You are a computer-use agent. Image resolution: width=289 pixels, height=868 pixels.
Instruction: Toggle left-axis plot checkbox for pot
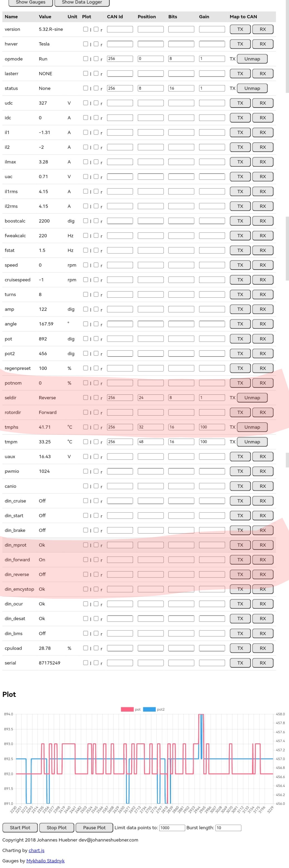86,339
